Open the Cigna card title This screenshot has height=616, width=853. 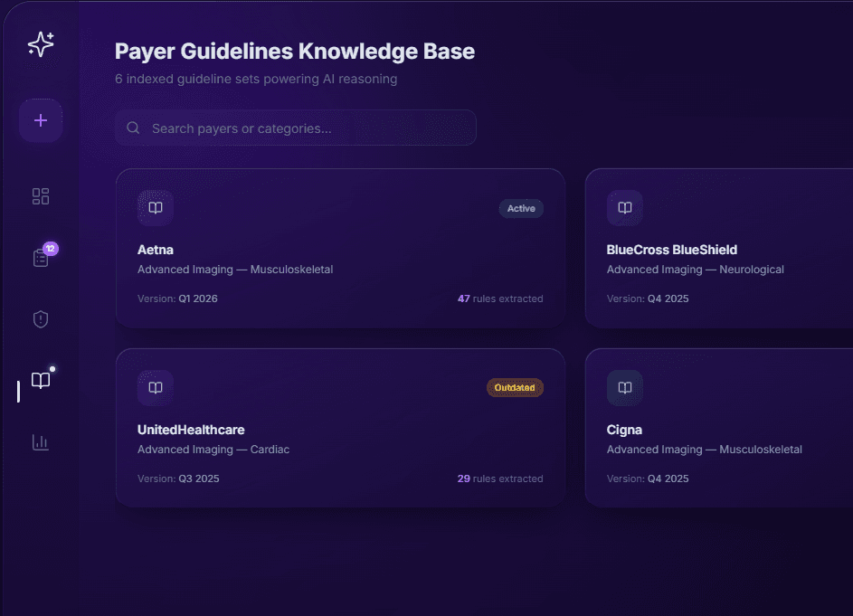pyautogui.click(x=624, y=430)
